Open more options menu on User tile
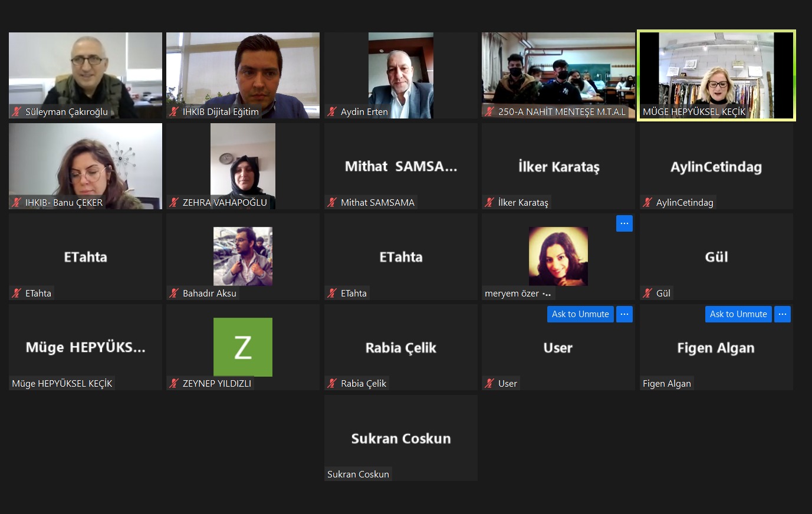Screen dimensions: 812x514 tap(624, 314)
